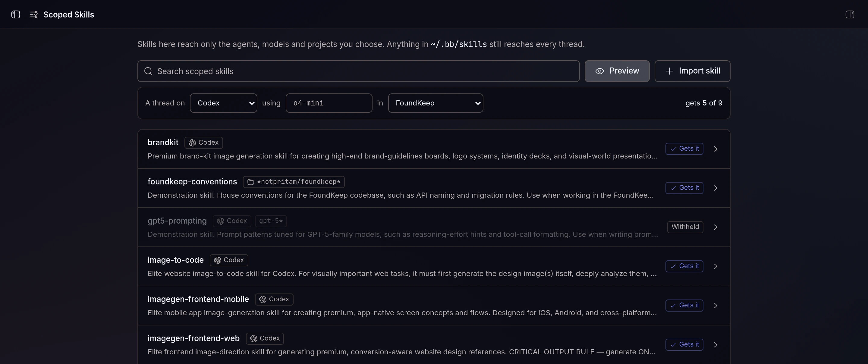Click Gets it badge for foundkeep-conventions
The image size is (868, 364).
(x=684, y=188)
